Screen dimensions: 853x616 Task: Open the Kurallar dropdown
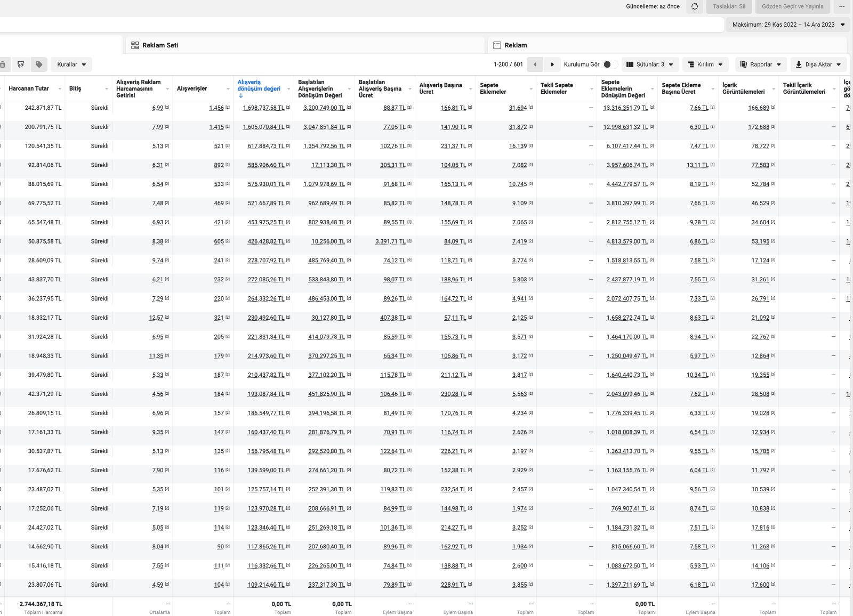pos(71,64)
